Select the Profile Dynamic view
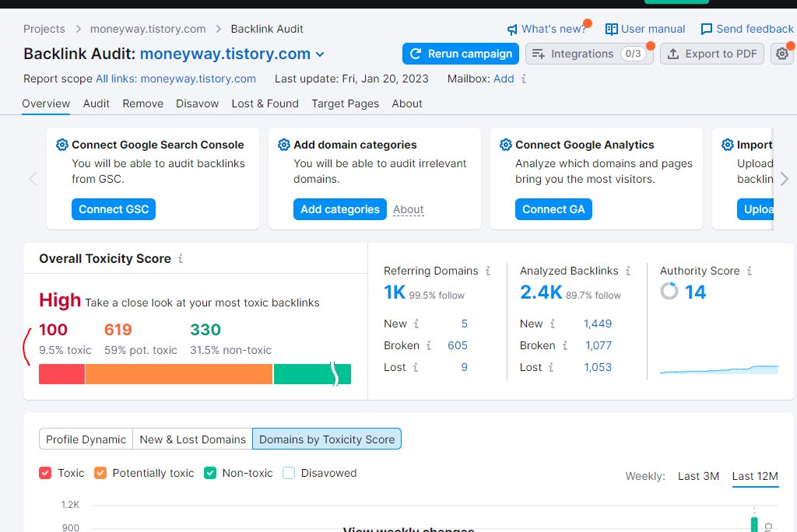The height and width of the screenshot is (532, 797). [86, 439]
